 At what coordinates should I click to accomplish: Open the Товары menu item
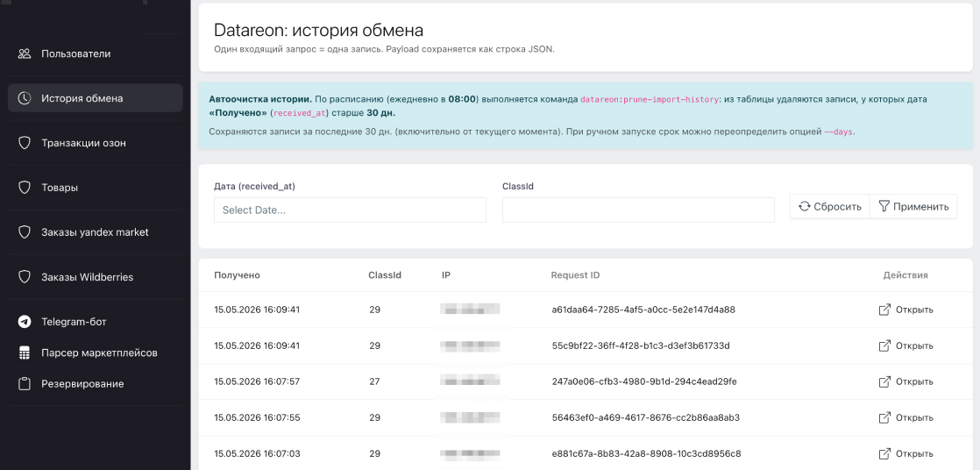point(95,188)
